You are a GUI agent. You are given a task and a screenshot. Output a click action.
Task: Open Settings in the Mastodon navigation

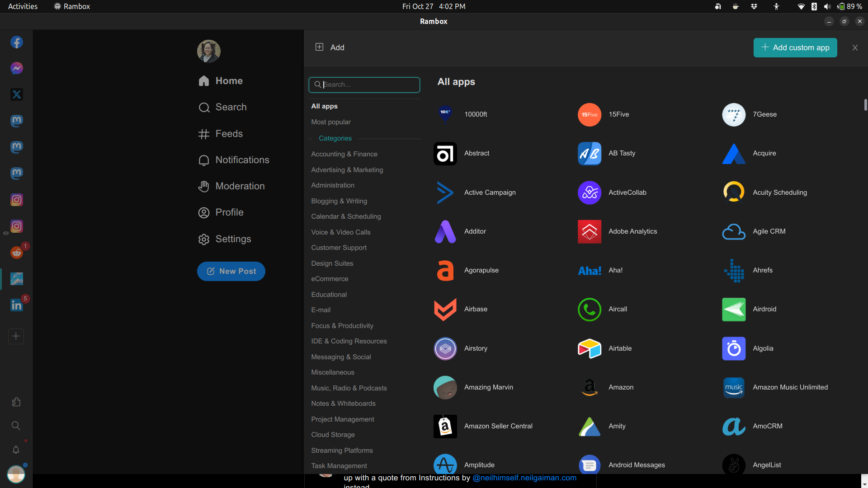(225, 239)
